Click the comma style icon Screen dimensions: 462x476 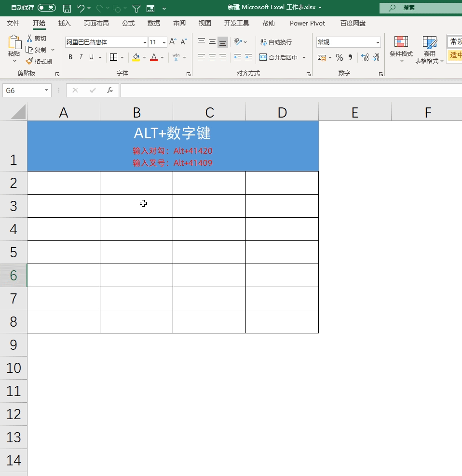350,57
